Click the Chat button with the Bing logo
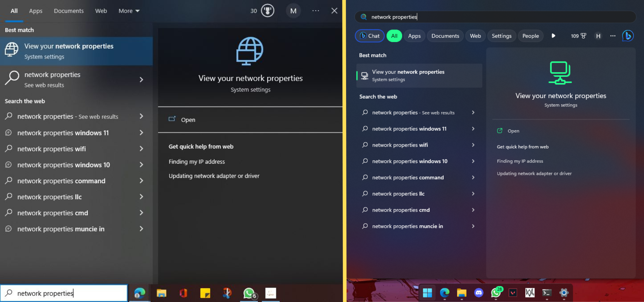Viewport: 644px width, 302px height. (x=370, y=36)
